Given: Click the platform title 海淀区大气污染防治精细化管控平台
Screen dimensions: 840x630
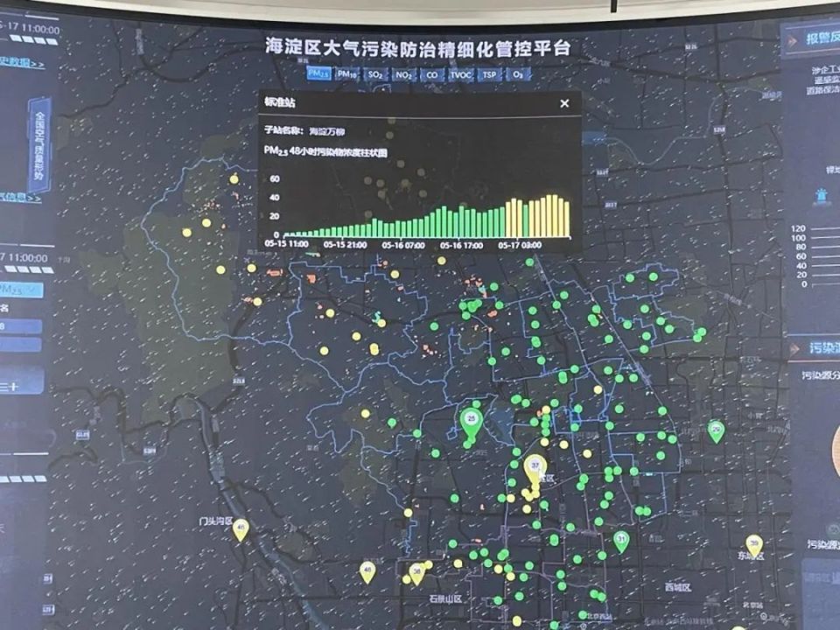Looking at the screenshot, I should coord(418,47).
